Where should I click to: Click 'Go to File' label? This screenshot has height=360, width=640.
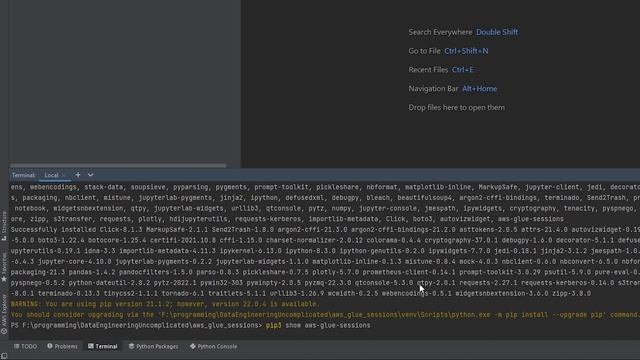424,51
